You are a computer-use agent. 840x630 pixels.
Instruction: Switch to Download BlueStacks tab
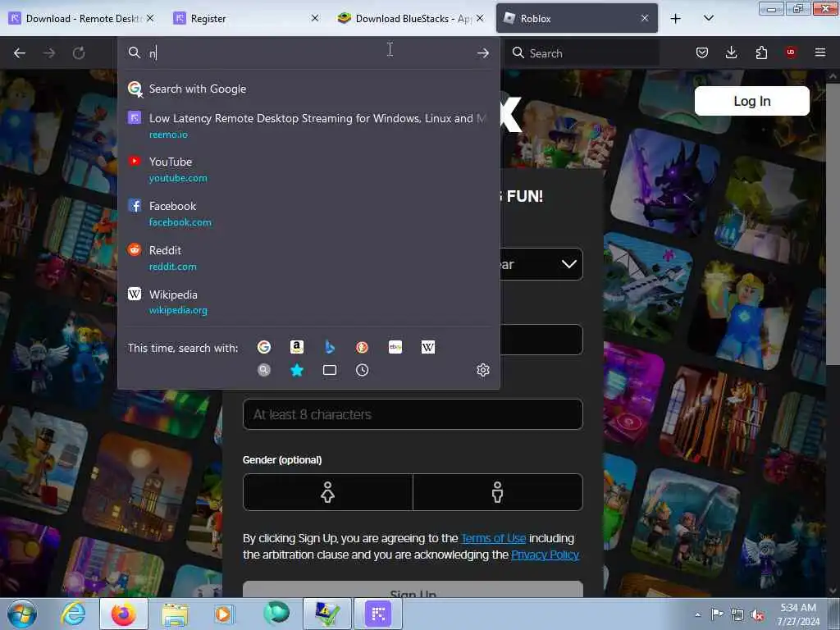(410, 18)
